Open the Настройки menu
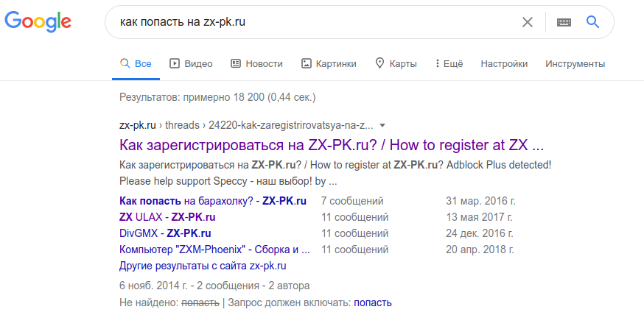The width and height of the screenshot is (644, 315). [x=504, y=63]
